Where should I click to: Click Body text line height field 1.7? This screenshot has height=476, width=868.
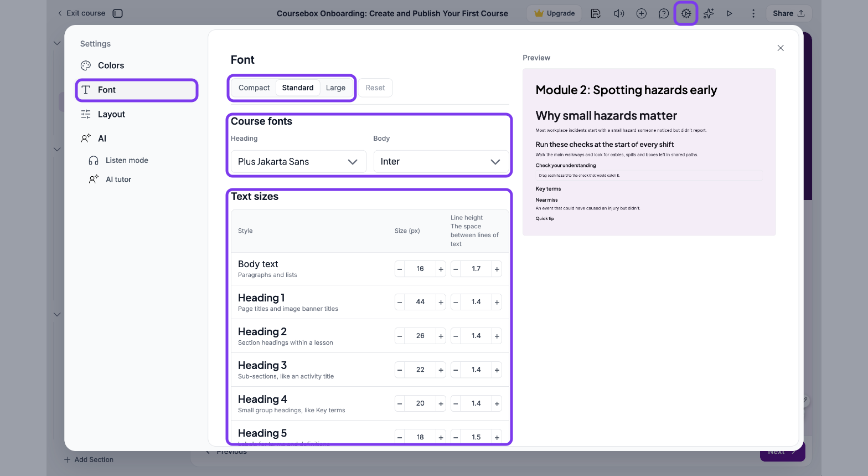pos(476,269)
